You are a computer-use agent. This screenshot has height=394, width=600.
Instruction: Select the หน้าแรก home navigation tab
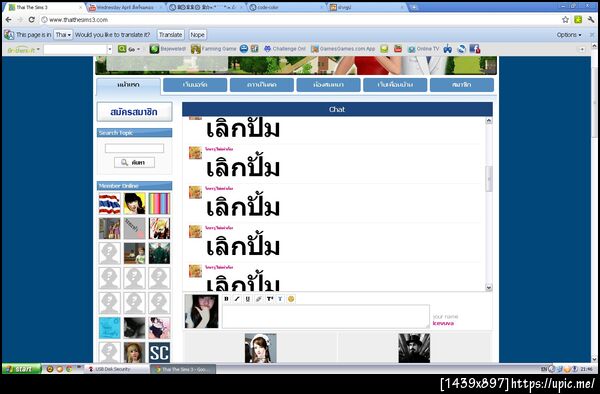point(129,85)
